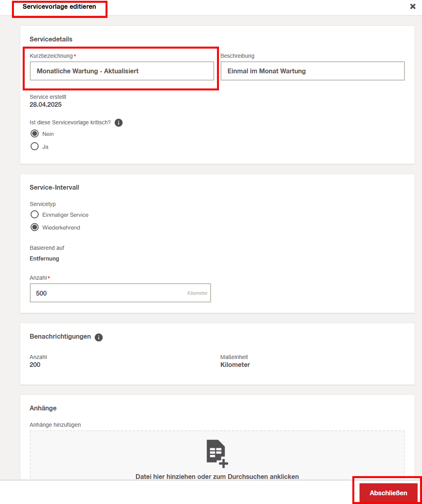The image size is (422, 504).
Task: Select the Nein radio option
Action: coord(35,134)
